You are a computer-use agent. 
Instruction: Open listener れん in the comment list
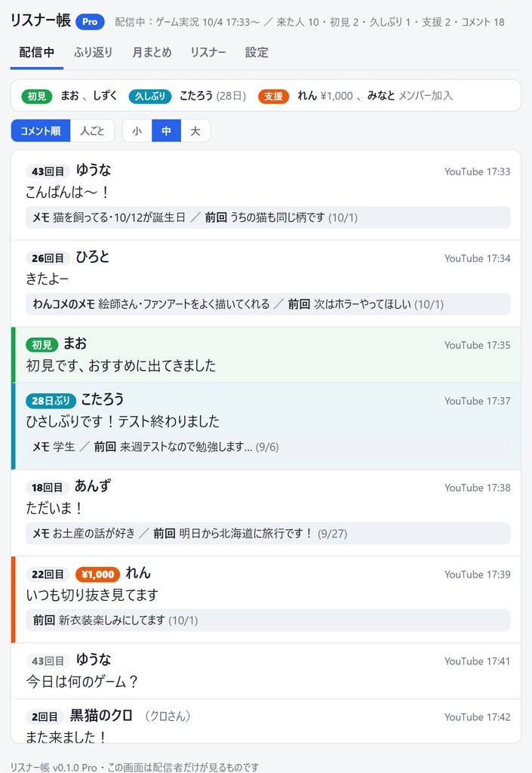(x=138, y=572)
